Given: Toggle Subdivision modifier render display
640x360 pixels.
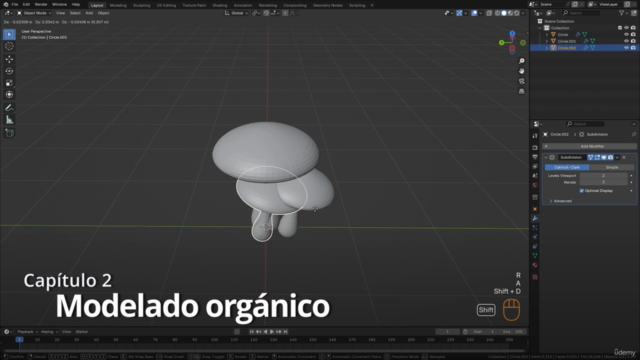Looking at the screenshot, I should pyautogui.click(x=611, y=158).
